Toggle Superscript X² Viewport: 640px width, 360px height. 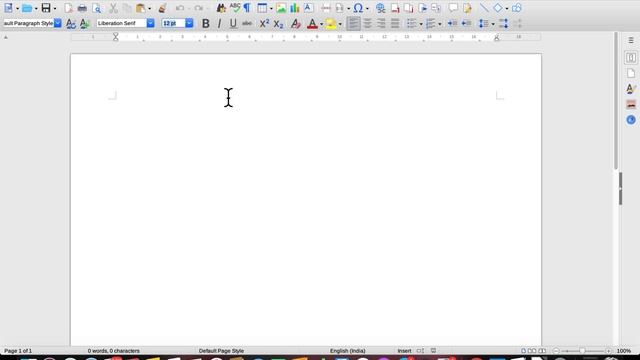tap(264, 24)
